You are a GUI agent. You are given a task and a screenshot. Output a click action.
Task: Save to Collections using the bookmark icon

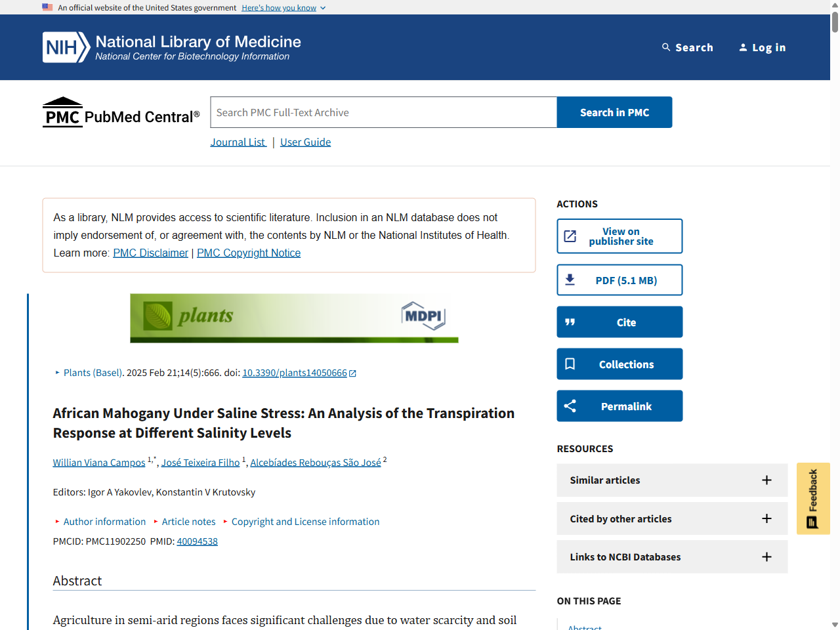(569, 364)
